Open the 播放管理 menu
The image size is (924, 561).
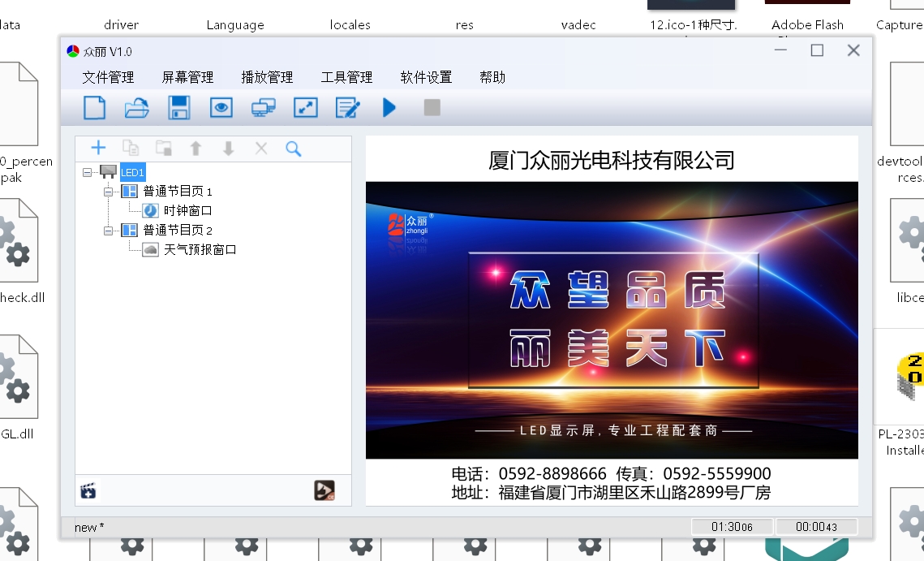268,77
